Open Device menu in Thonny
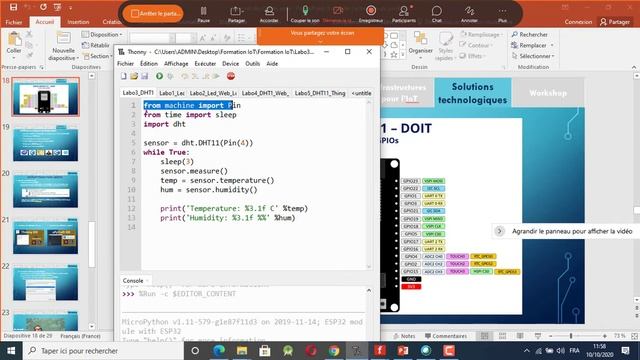Screen dimensions: 640x360 point(230,64)
